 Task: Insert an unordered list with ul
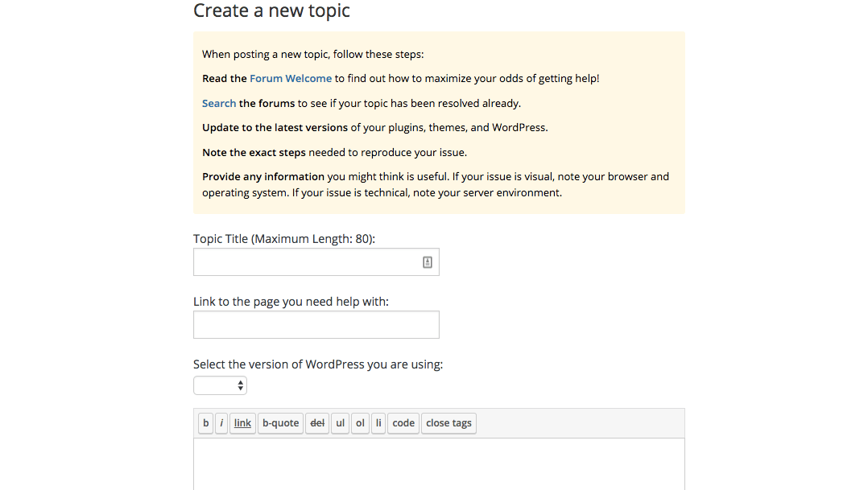point(341,423)
